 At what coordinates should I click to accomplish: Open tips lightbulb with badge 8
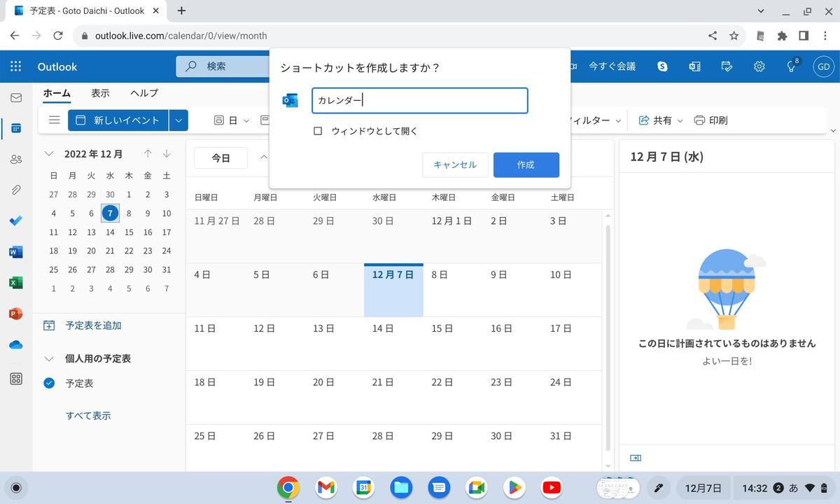[x=792, y=66]
